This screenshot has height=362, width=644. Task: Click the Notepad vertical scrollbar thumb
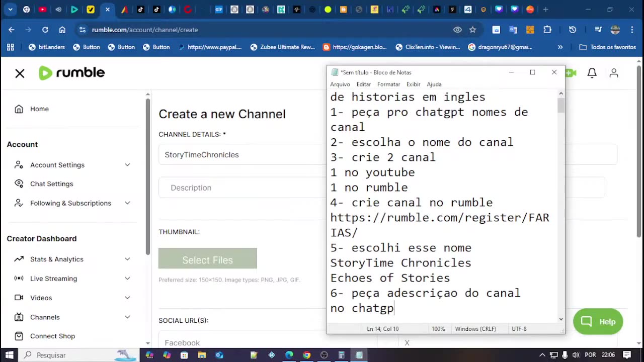tap(561, 106)
